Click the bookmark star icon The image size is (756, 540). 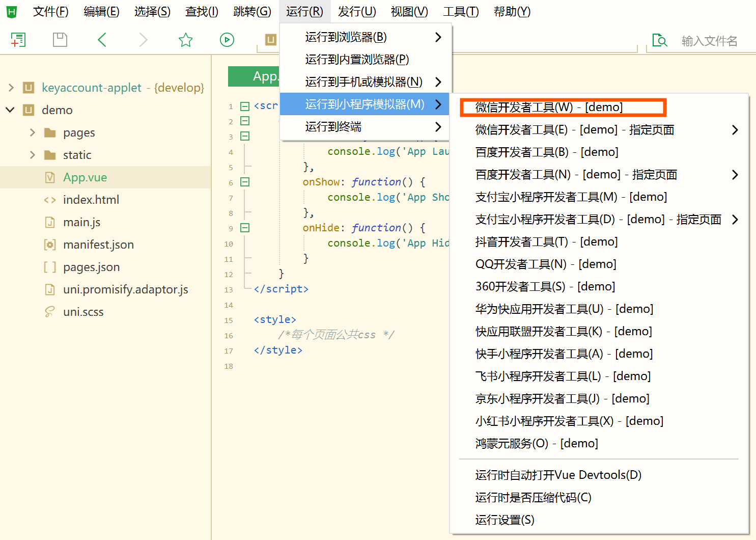coord(185,40)
